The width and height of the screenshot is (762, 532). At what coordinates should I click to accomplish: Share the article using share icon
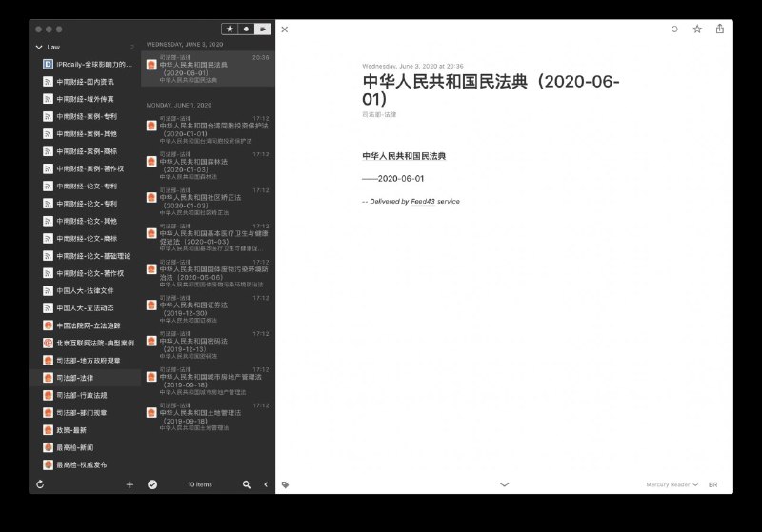click(x=719, y=30)
